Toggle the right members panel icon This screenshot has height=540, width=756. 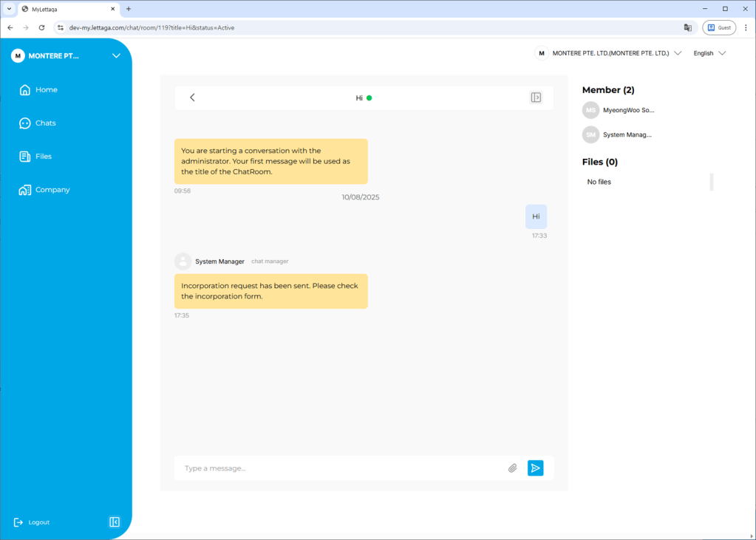[x=536, y=98]
